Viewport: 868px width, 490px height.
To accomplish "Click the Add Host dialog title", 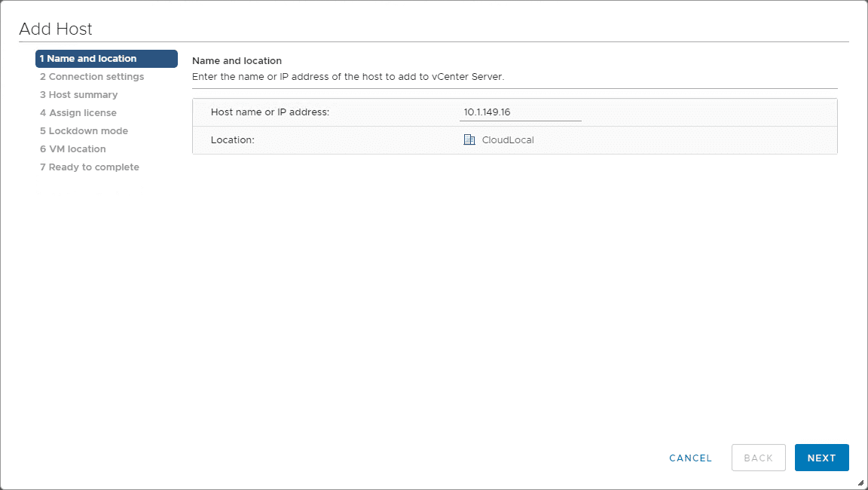I will 56,29.
